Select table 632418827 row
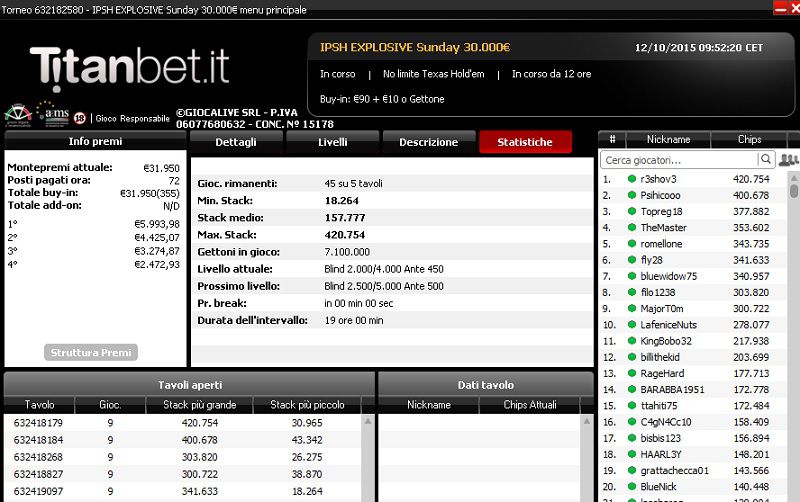This screenshot has height=502, width=800. (x=183, y=474)
